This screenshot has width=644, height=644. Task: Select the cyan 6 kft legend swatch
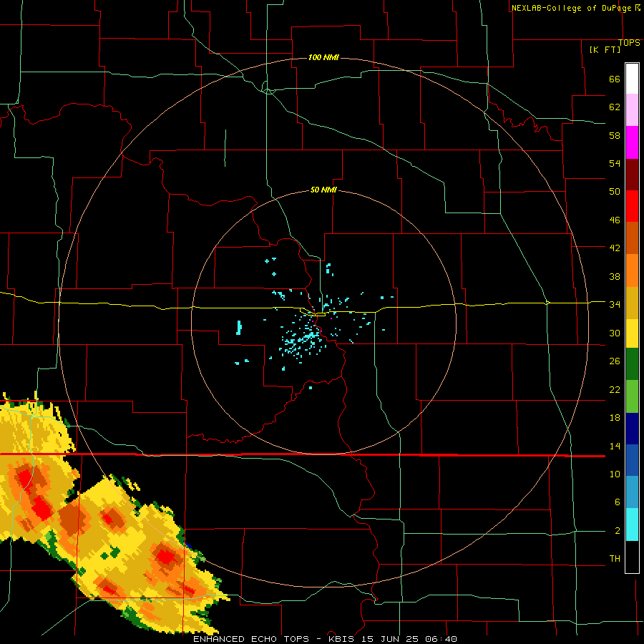(632, 525)
